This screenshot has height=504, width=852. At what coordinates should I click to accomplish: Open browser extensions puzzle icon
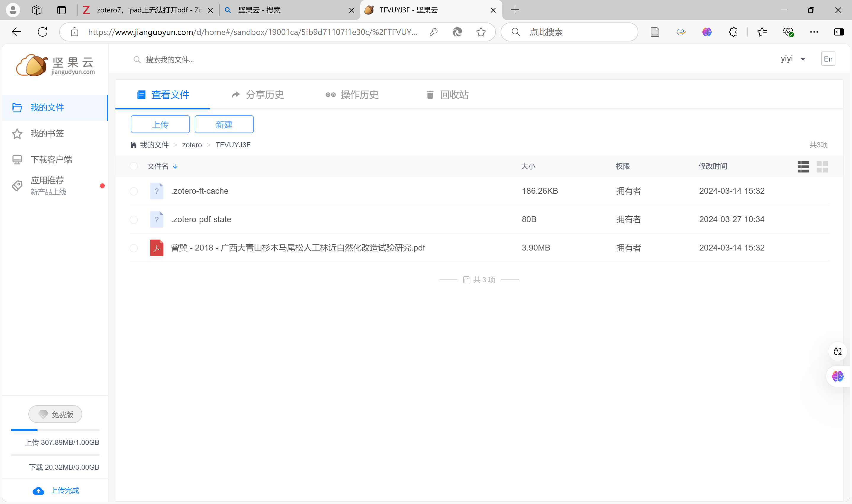pos(733,32)
